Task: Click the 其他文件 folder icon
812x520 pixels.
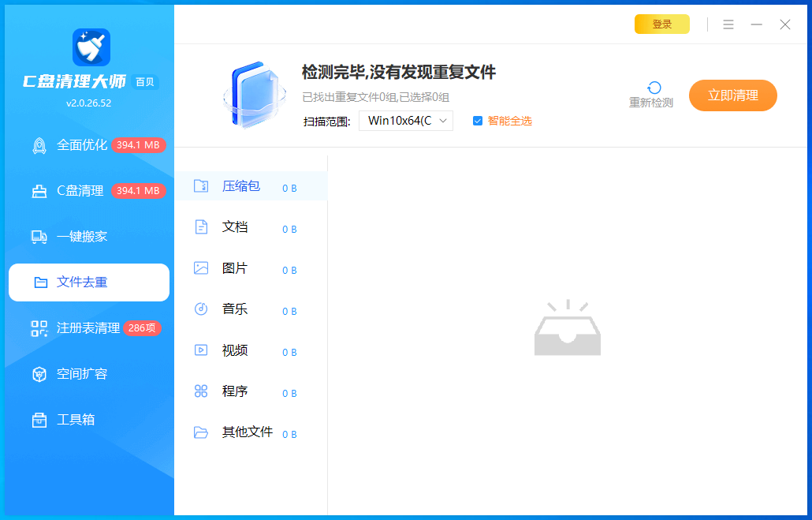Action: [x=201, y=432]
